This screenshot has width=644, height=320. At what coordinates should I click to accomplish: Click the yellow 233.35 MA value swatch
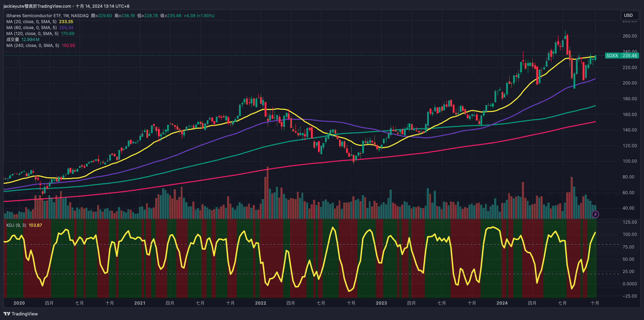point(66,22)
